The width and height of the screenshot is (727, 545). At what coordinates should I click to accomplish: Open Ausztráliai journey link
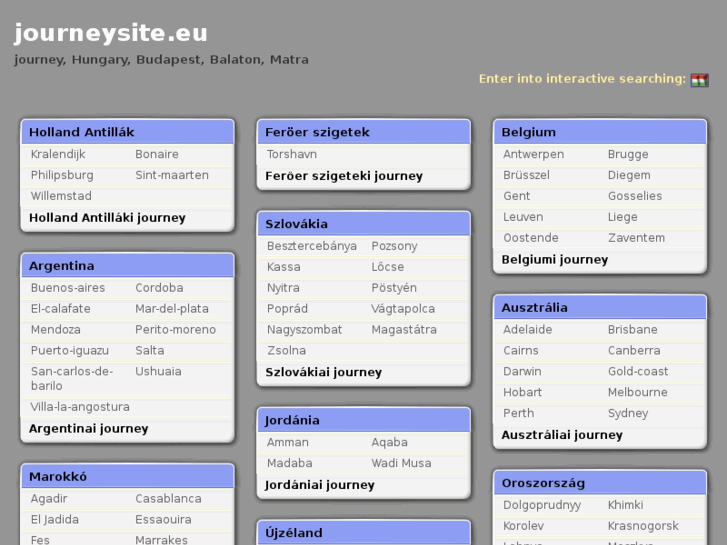(x=562, y=435)
